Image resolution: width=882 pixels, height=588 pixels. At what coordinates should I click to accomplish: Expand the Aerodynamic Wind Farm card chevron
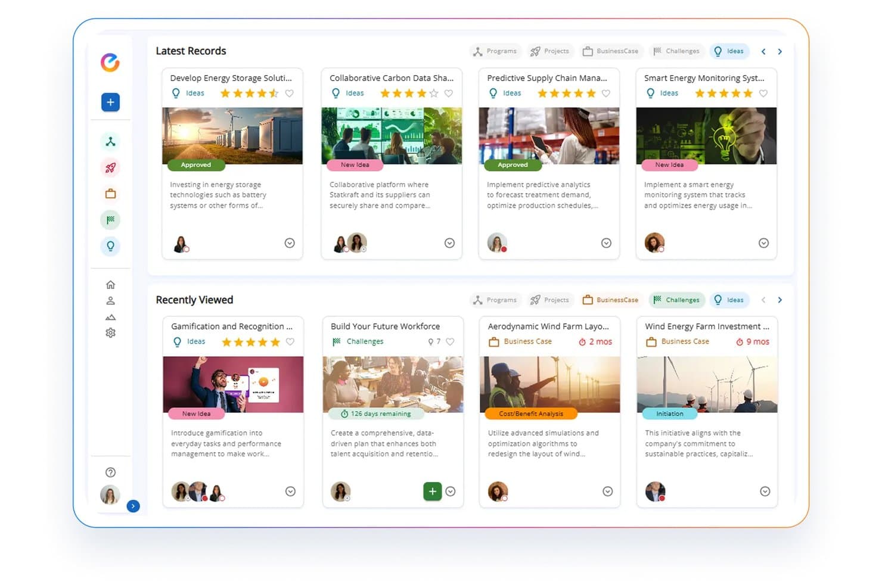608,491
